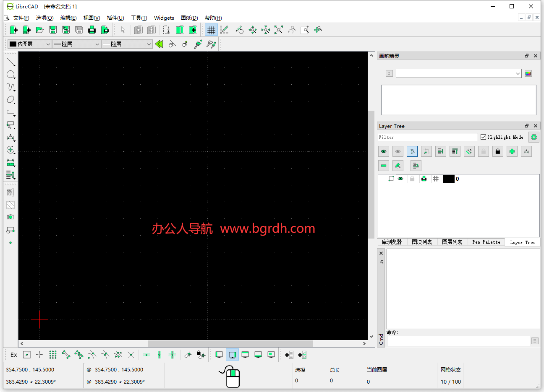This screenshot has height=392, width=544.
Task: Click the Print icon in toolbar
Action: pyautogui.click(x=92, y=30)
